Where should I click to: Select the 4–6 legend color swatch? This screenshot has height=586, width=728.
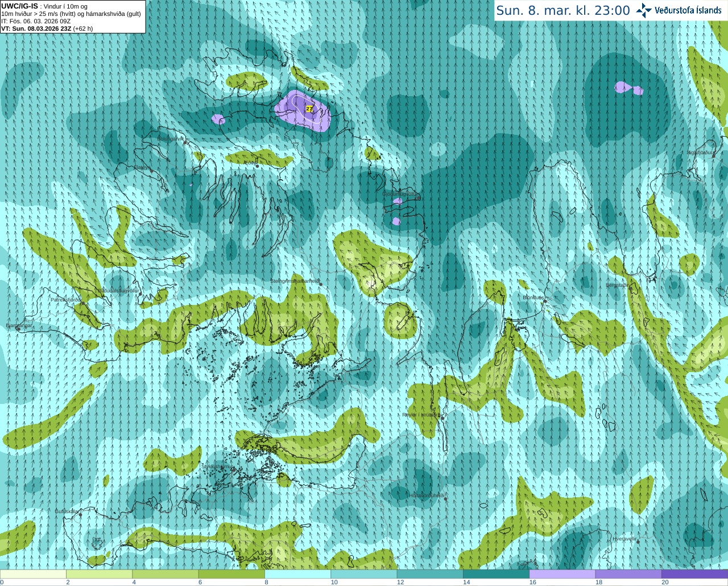[166, 574]
